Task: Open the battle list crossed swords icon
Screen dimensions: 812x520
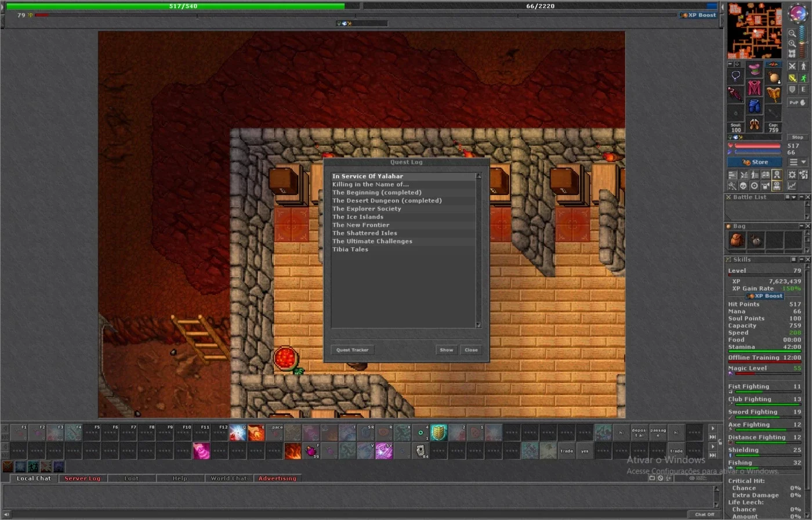Action: click(x=744, y=175)
